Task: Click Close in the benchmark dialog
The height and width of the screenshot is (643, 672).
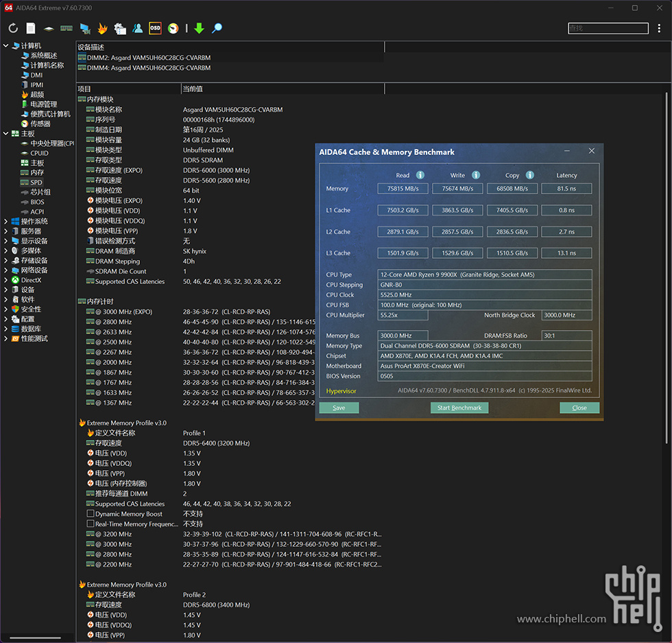Action: (x=579, y=408)
